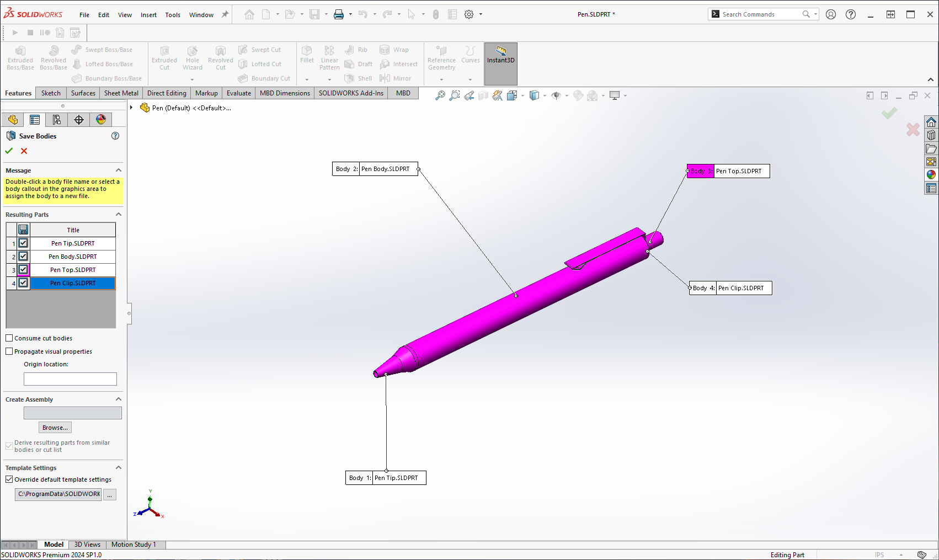
Task: Open the ConfigurationManager tab icon
Action: coord(57,120)
